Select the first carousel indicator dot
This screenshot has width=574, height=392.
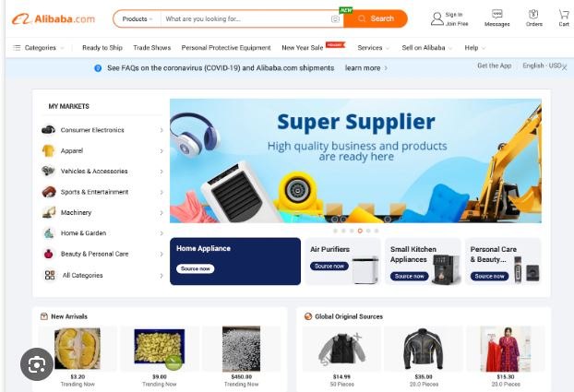[x=335, y=231]
